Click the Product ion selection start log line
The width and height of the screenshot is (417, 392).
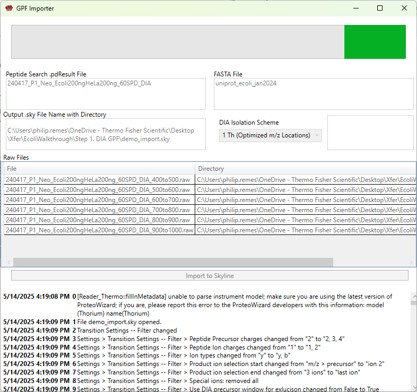click(x=231, y=364)
